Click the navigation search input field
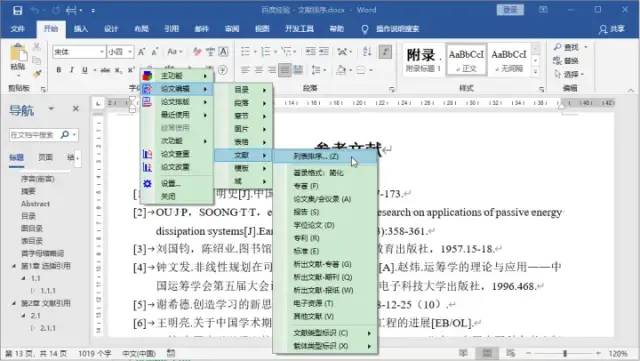The height and width of the screenshot is (361, 640). (x=34, y=135)
